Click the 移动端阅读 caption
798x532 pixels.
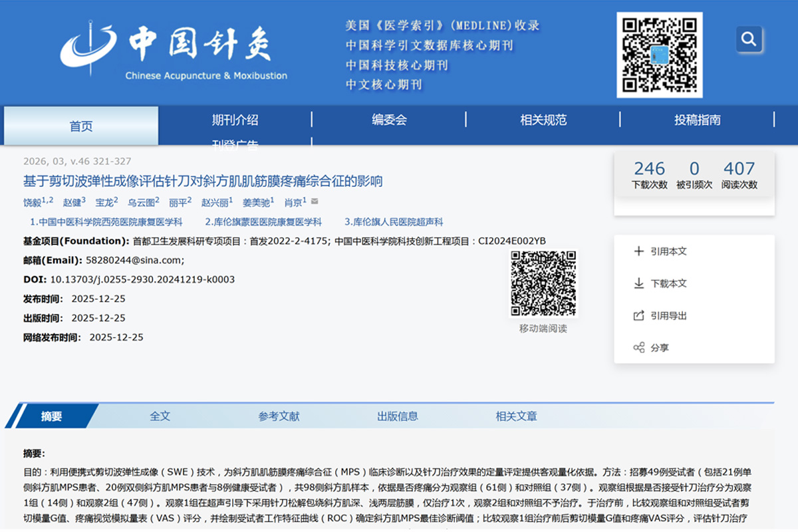[x=543, y=329]
